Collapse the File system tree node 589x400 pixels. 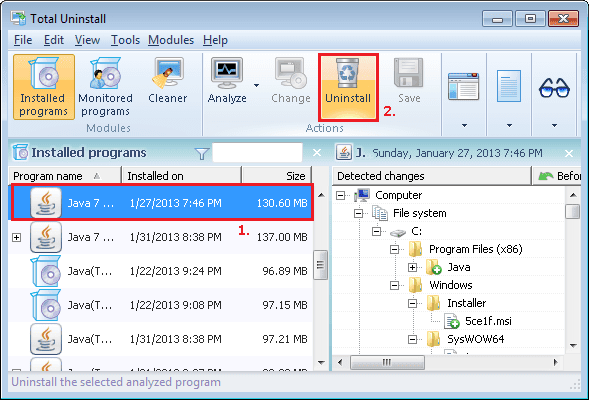coord(358,213)
